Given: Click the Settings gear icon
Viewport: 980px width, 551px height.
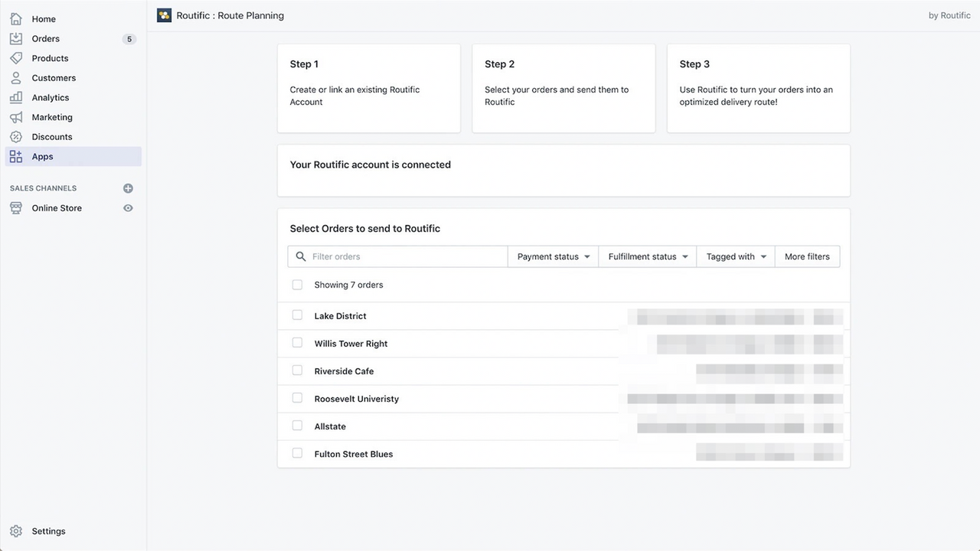Looking at the screenshot, I should [16, 531].
